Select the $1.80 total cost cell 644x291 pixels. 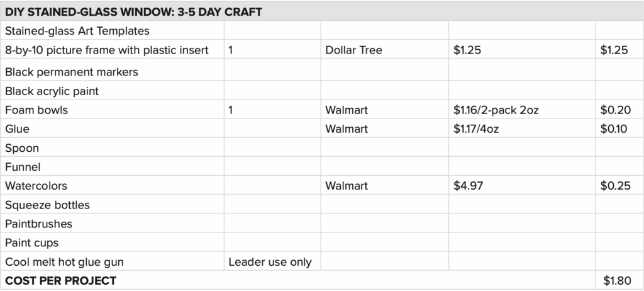pos(615,280)
